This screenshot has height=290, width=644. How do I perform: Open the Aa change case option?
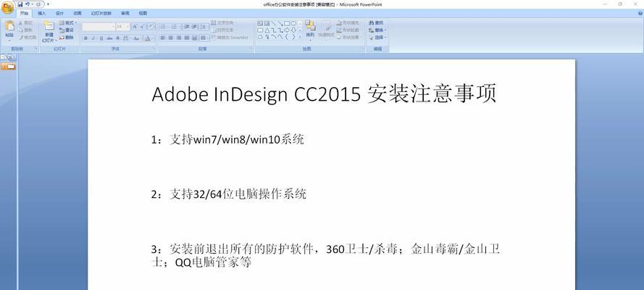tap(136, 38)
